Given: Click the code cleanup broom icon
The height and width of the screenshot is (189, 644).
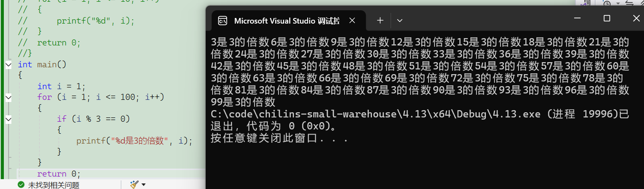Looking at the screenshot, I should tap(135, 185).
